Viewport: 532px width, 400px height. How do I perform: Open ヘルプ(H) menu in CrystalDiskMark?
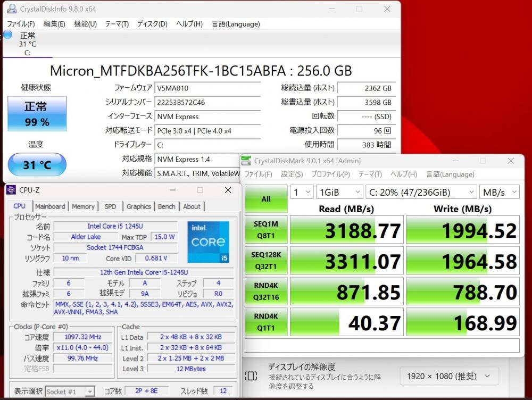(404, 174)
